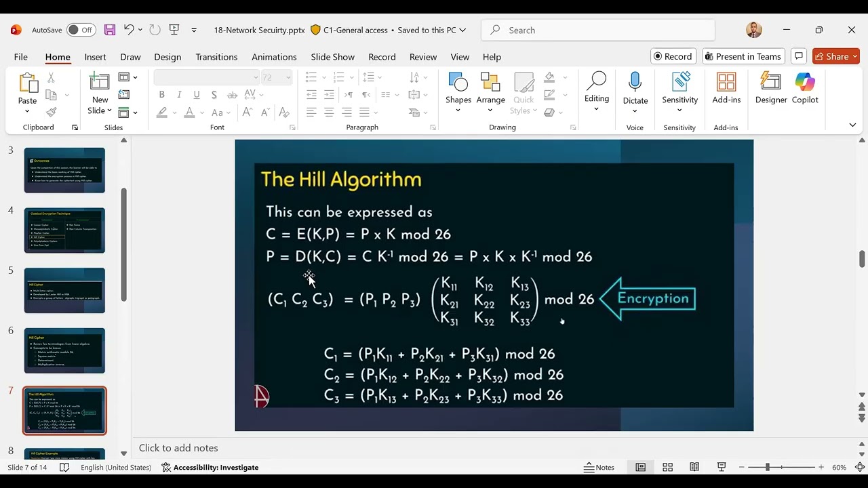868x488 pixels.
Task: Open the Font dialog launcher
Action: (292, 127)
